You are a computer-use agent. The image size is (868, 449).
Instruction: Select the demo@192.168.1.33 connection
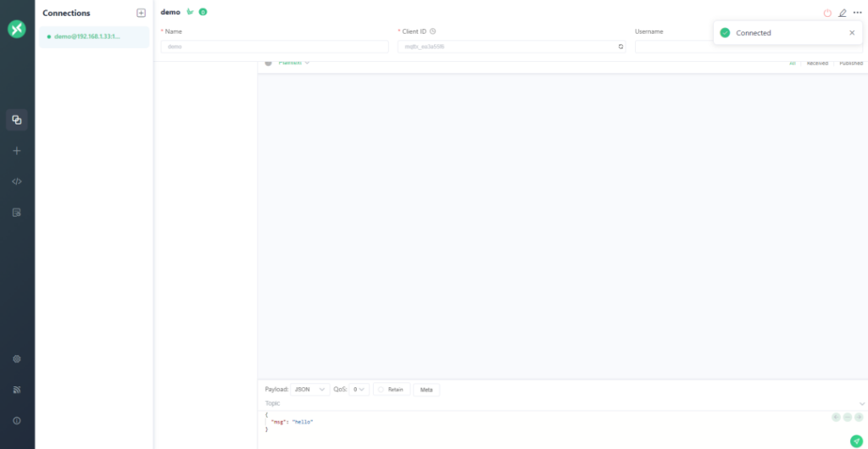click(x=93, y=37)
